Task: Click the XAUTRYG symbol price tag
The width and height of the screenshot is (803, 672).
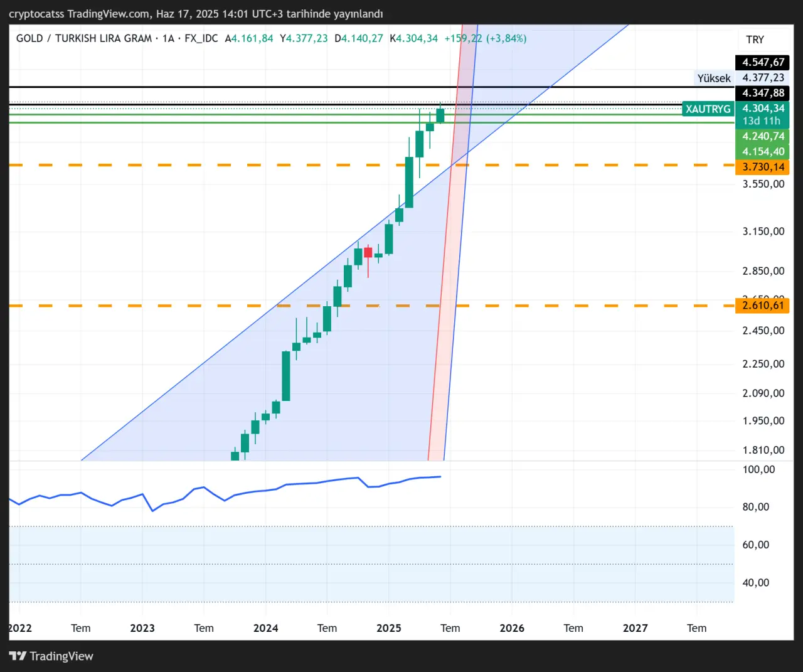Action: [708, 109]
